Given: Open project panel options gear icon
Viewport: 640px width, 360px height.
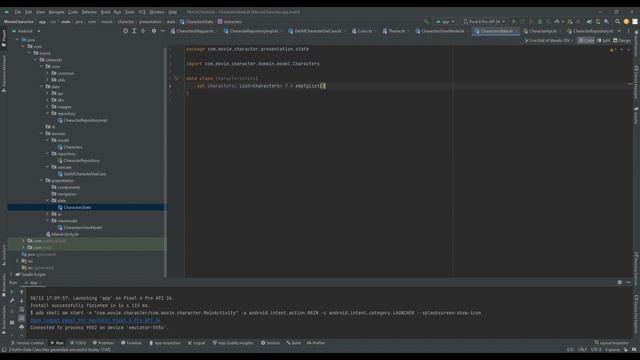Looking at the screenshot, I should point(154,31).
